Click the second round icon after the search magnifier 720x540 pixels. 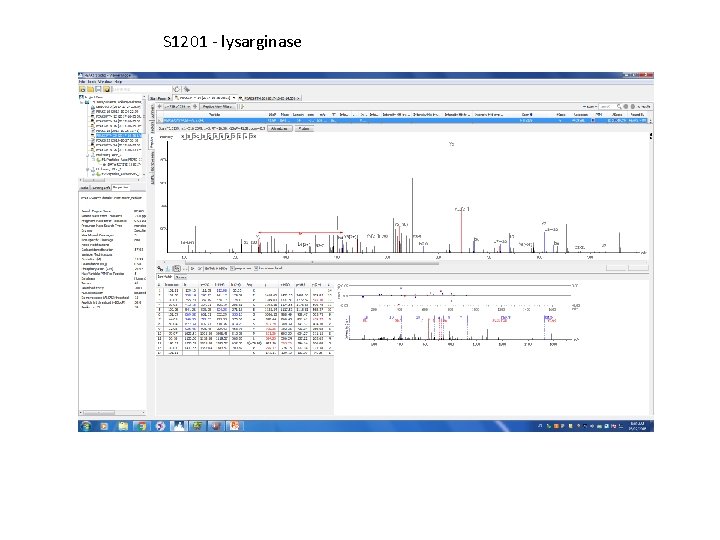point(633,107)
